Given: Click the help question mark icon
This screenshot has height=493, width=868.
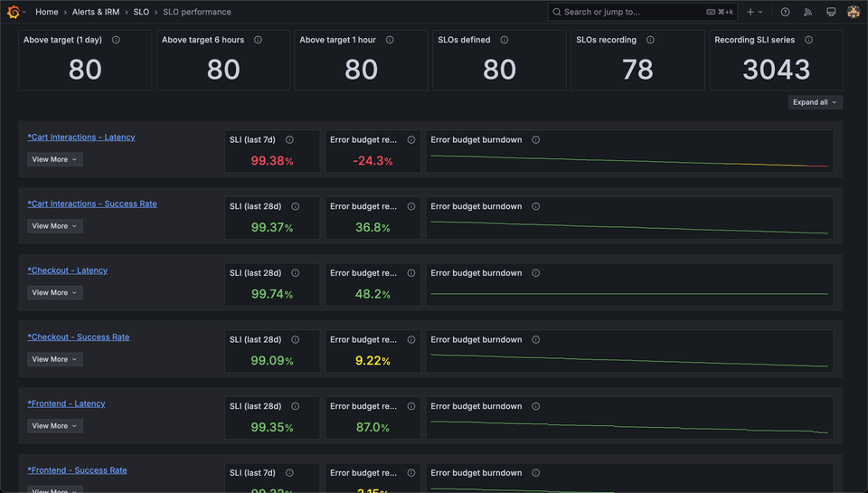Looking at the screenshot, I should 785,12.
